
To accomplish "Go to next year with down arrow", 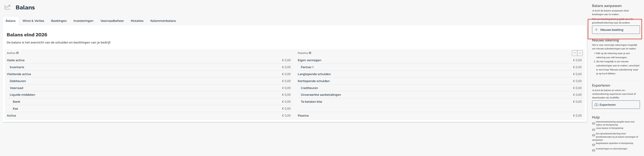I will pyautogui.click(x=580, y=53).
